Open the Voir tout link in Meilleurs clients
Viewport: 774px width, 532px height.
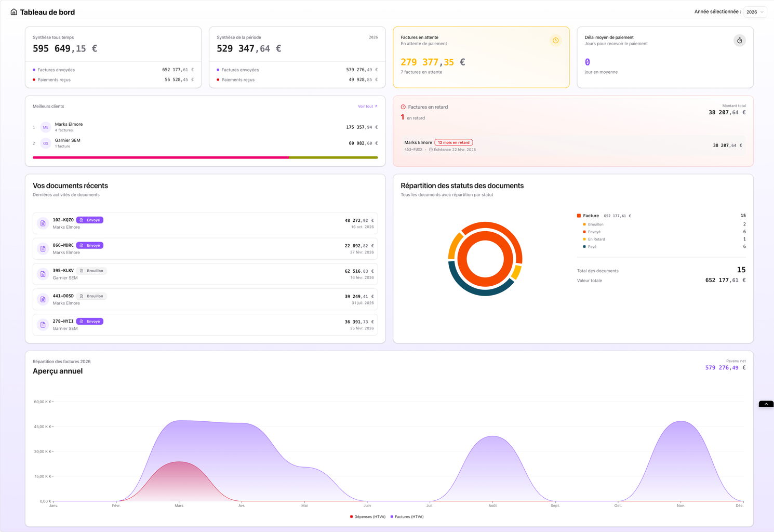[367, 107]
